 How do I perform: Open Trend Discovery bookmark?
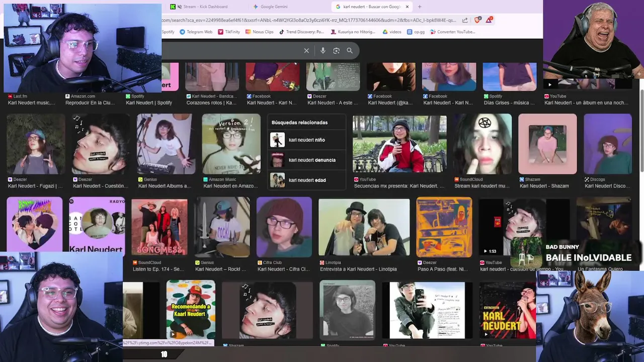click(301, 32)
